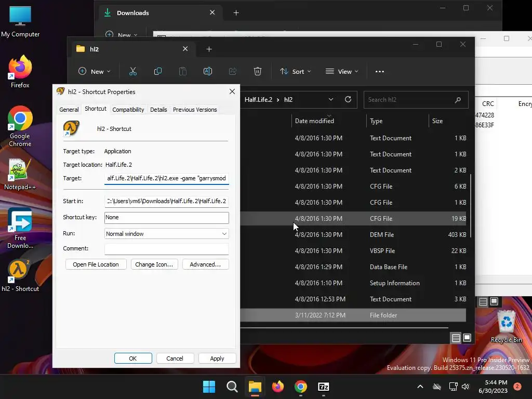This screenshot has width=532, height=399.
Task: Click the Apply button
Action: pyautogui.click(x=217, y=358)
